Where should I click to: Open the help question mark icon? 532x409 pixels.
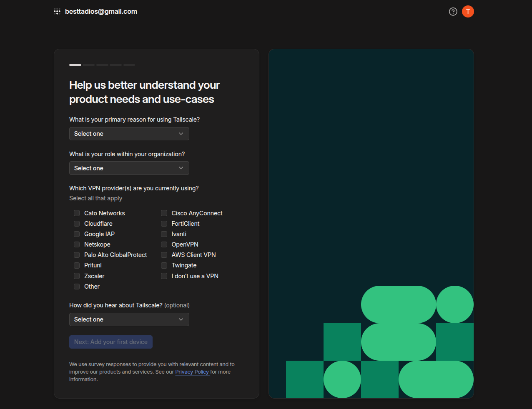[x=453, y=12]
